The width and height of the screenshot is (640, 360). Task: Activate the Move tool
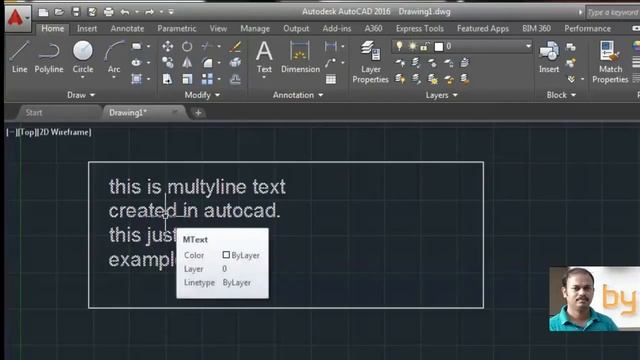coord(167,46)
